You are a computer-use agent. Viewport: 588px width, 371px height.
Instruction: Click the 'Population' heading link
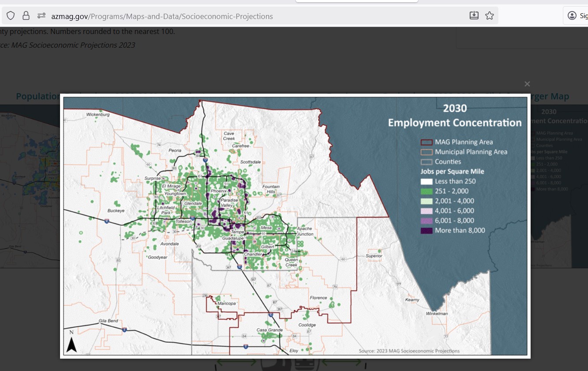click(x=38, y=96)
